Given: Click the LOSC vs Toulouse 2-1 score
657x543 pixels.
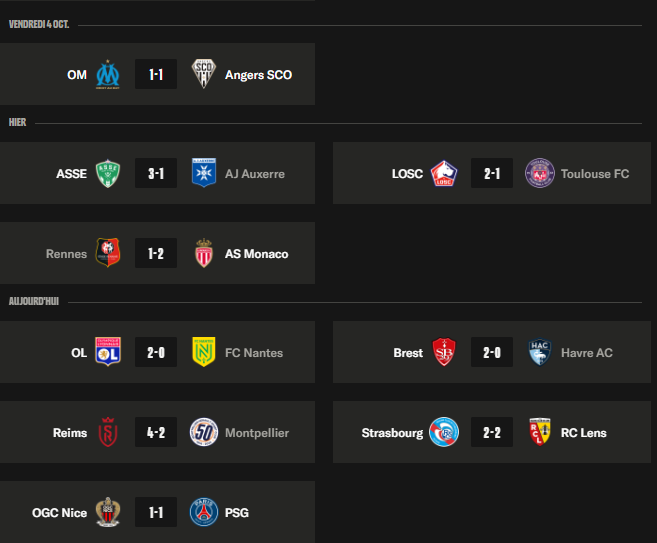Looking at the screenshot, I should (492, 173).
